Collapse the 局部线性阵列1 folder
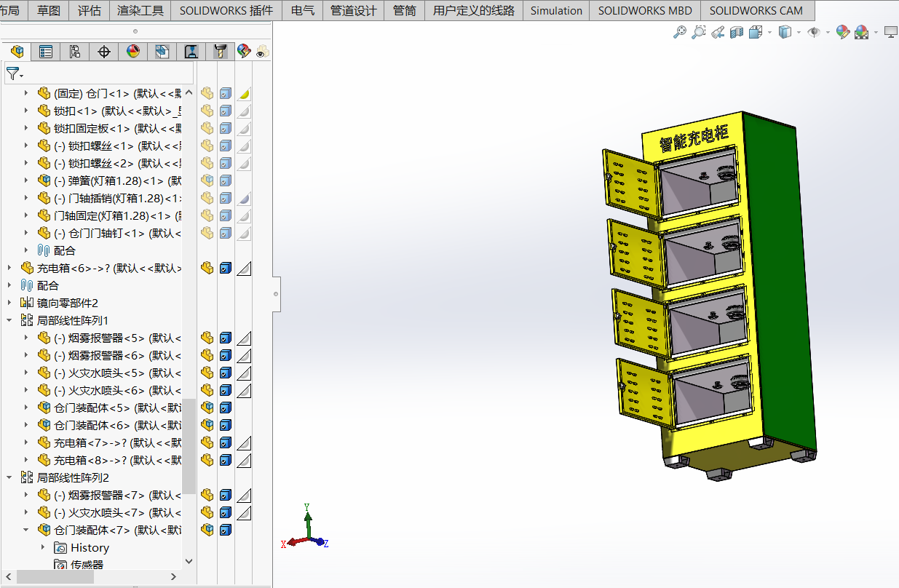899x588 pixels. coord(9,320)
